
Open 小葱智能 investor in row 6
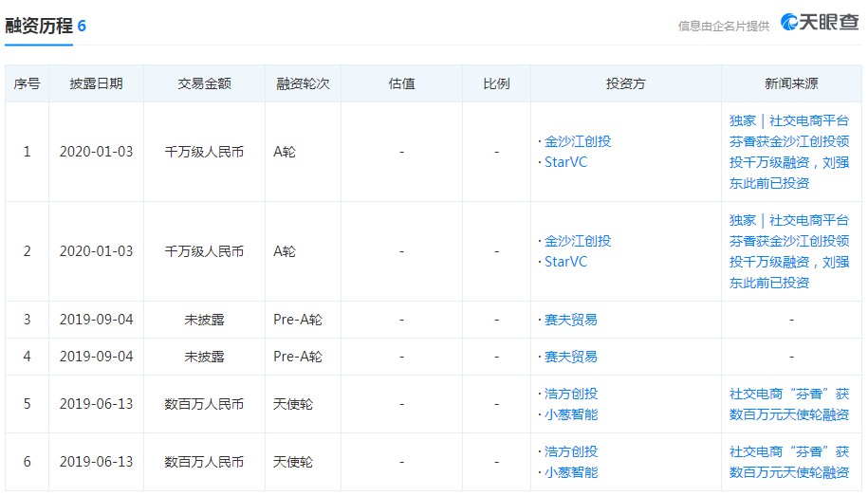[571, 472]
